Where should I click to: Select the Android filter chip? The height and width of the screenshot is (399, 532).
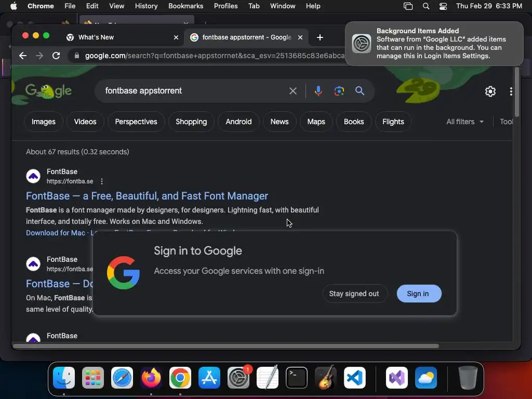pos(238,122)
